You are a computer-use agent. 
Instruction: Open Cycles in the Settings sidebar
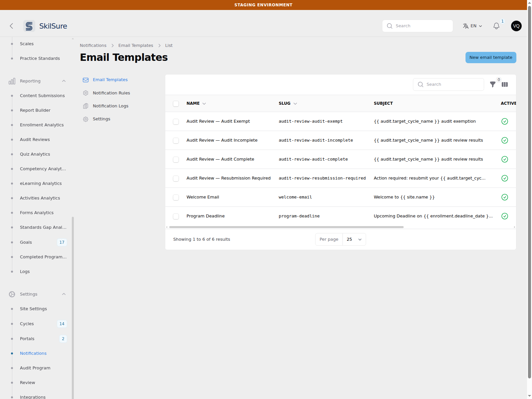(x=27, y=324)
